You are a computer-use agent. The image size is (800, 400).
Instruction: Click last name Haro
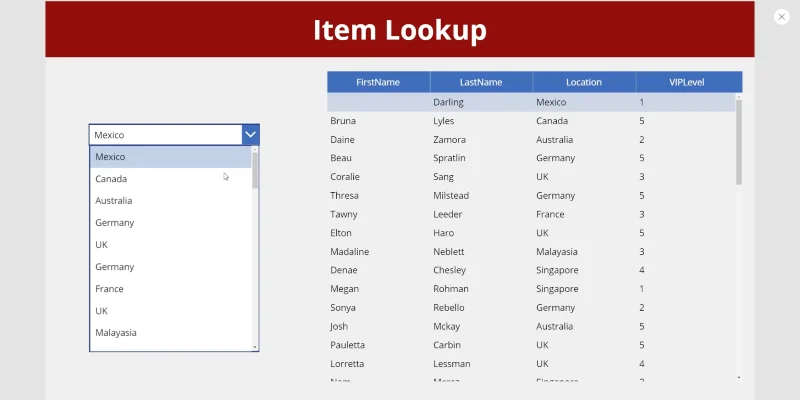443,233
